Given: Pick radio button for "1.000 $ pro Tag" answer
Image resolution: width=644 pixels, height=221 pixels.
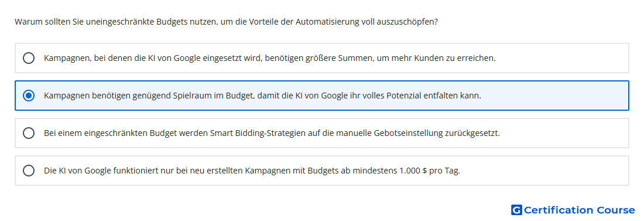Looking at the screenshot, I should coord(29,171).
